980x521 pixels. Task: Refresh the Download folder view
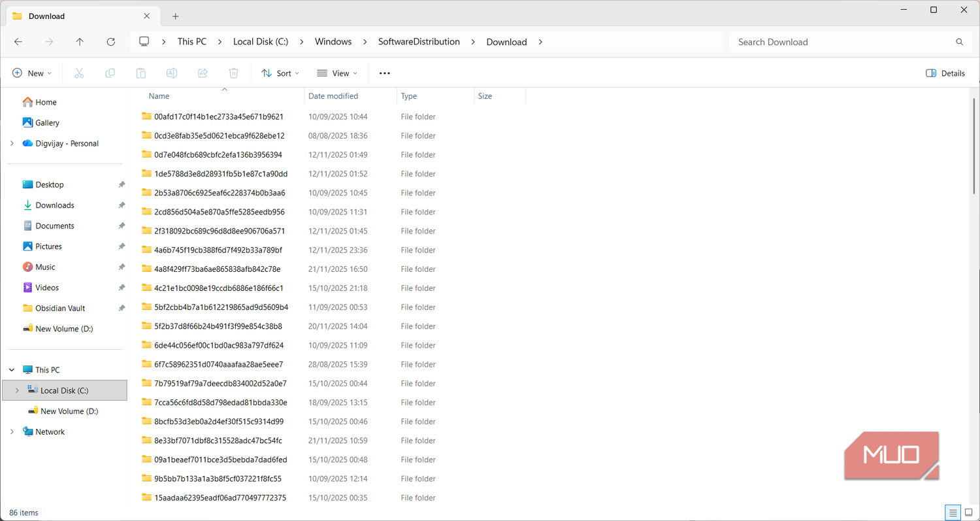coord(111,42)
